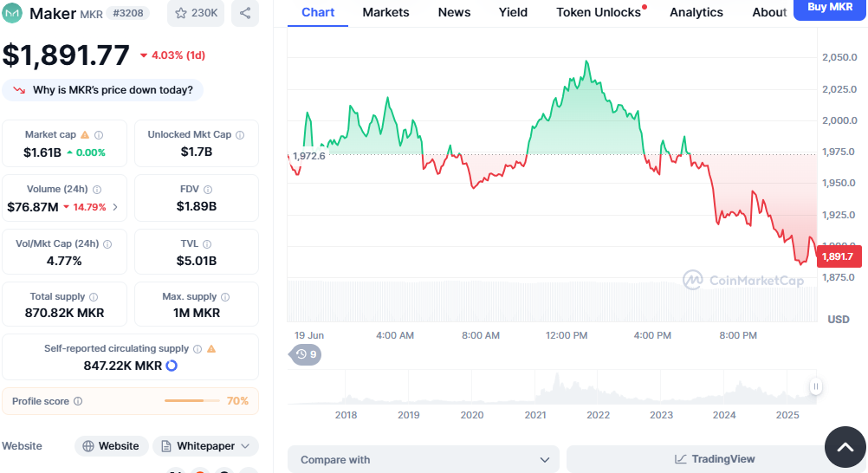Switch to the Markets tab

coord(385,12)
